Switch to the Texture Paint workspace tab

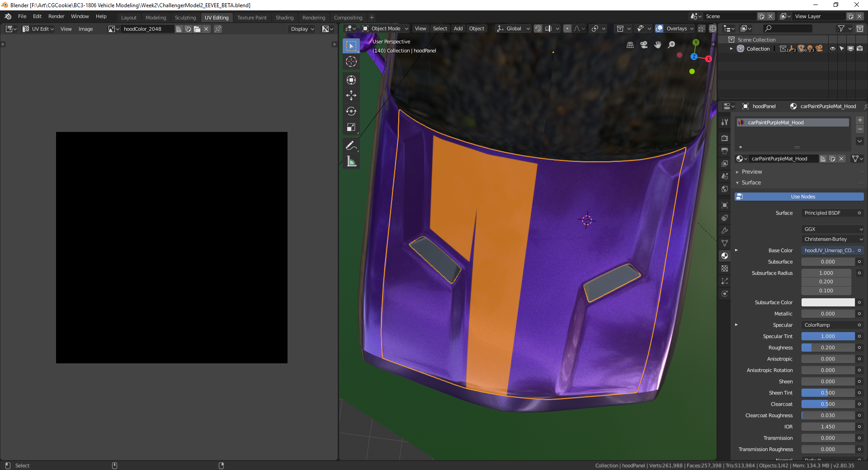click(x=252, y=18)
